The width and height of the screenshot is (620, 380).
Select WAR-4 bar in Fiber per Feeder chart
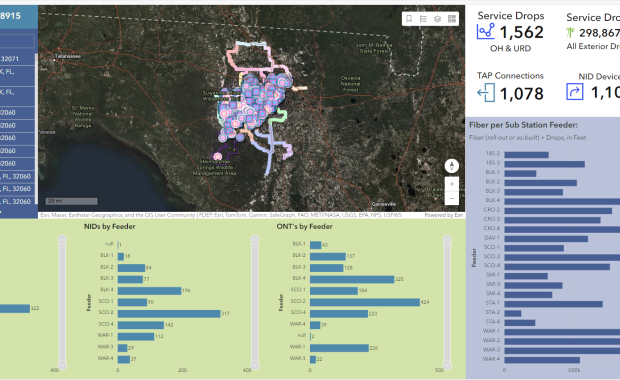point(542,360)
